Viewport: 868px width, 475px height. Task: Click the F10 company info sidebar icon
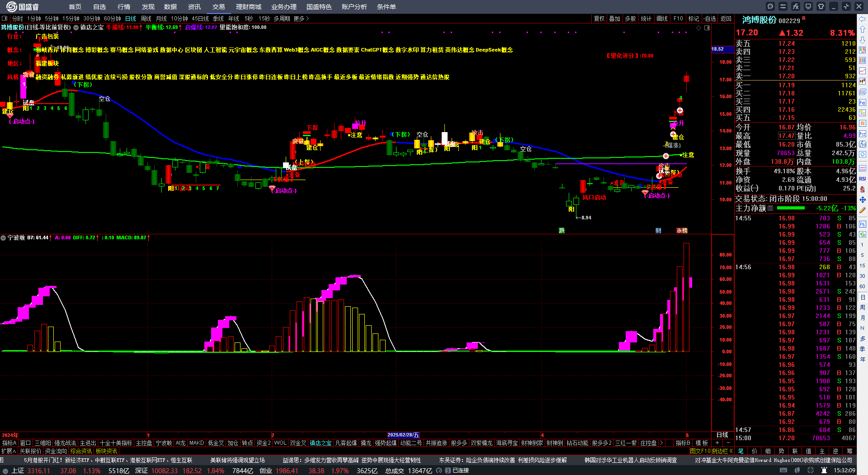click(x=863, y=102)
